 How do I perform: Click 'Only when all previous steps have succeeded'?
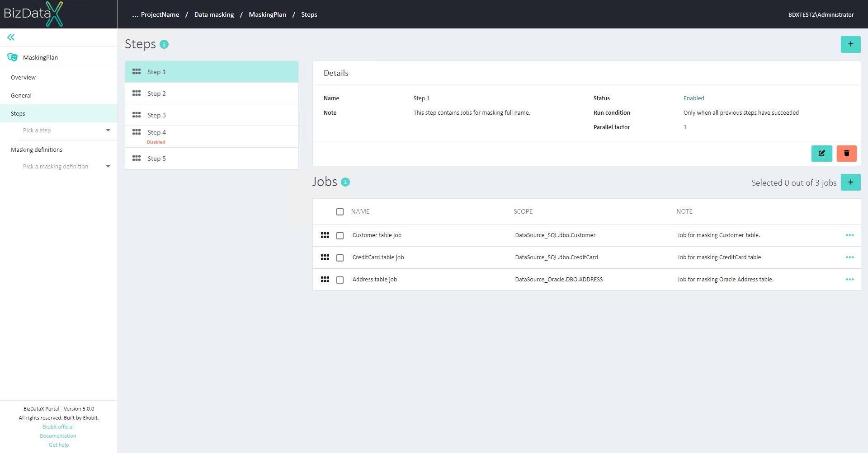click(741, 112)
